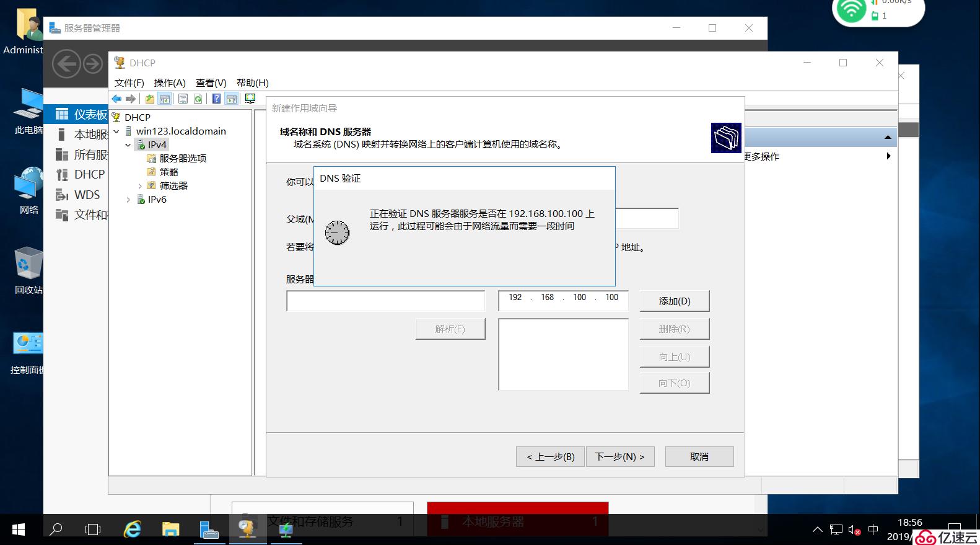The width and height of the screenshot is (980, 545).
Task: Expand the 筛选器 node
Action: (139, 185)
